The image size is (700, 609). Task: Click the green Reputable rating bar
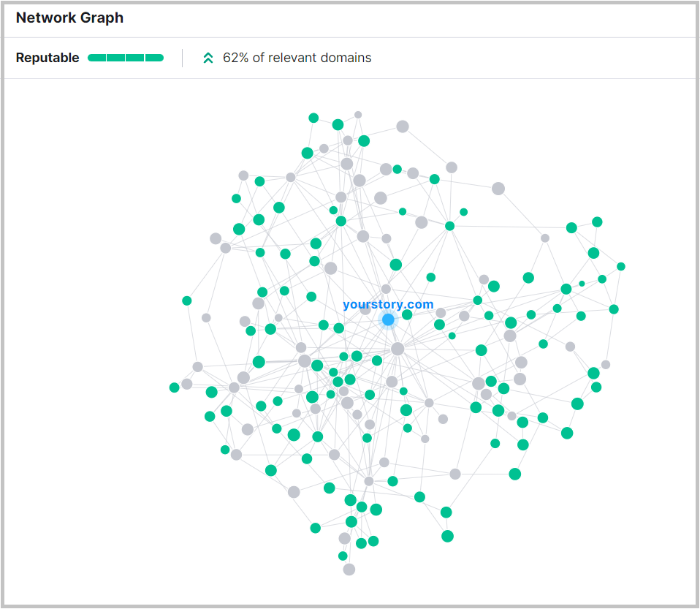pyautogui.click(x=126, y=58)
